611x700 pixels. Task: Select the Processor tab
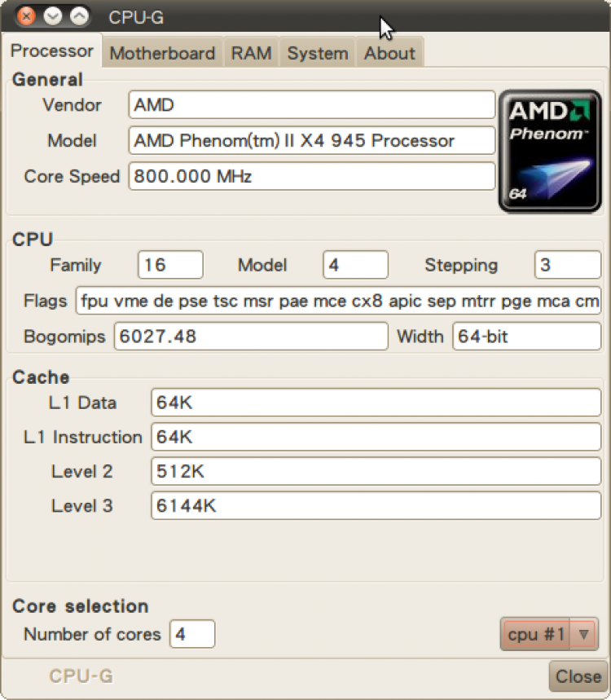pyautogui.click(x=52, y=51)
